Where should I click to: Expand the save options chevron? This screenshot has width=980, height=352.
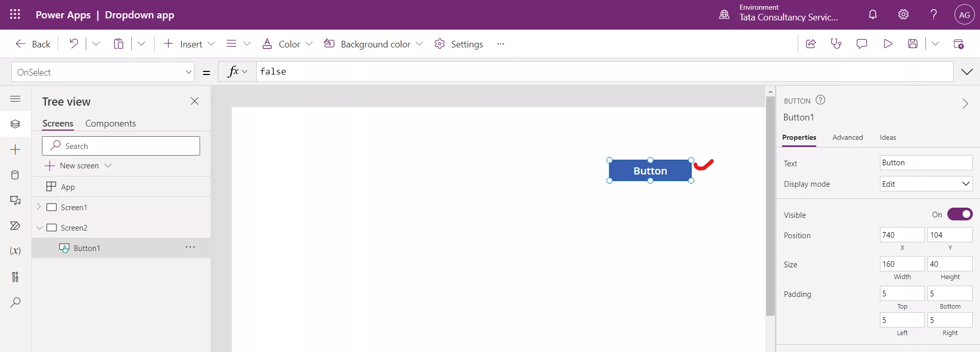[x=935, y=44]
